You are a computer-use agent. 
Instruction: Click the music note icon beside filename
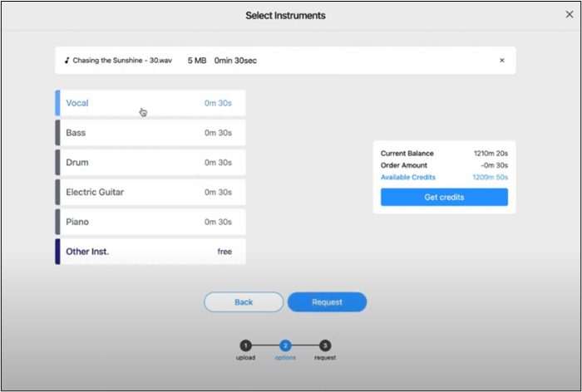(67, 61)
